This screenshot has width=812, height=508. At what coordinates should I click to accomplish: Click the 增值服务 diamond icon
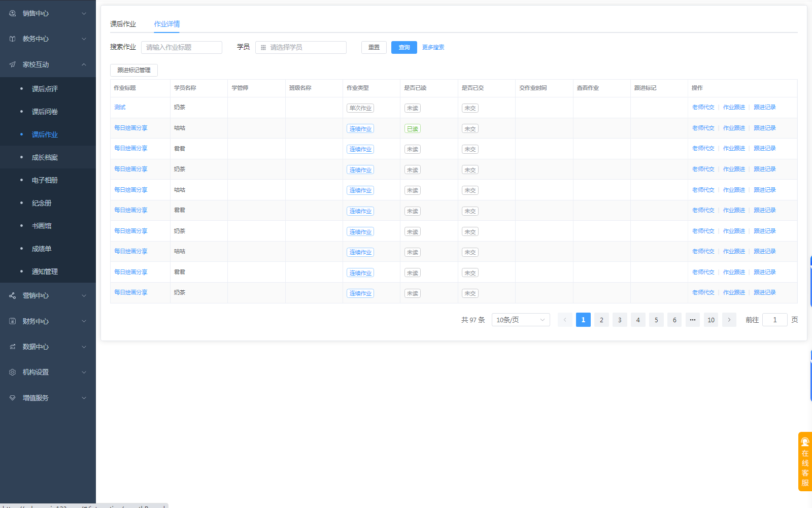point(12,398)
